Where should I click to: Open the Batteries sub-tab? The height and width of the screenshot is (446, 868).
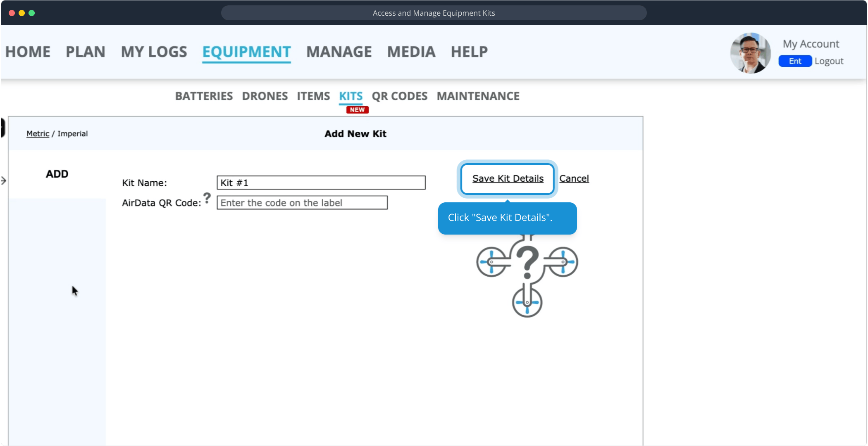click(x=204, y=96)
